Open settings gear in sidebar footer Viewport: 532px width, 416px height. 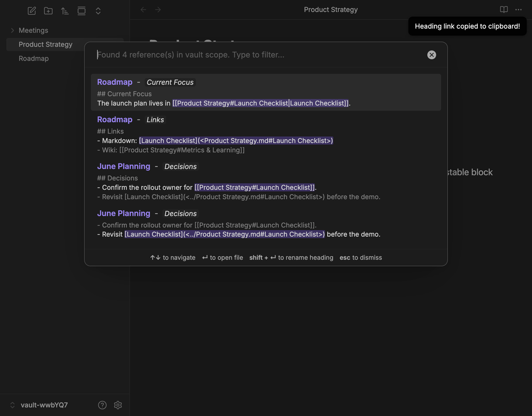117,405
